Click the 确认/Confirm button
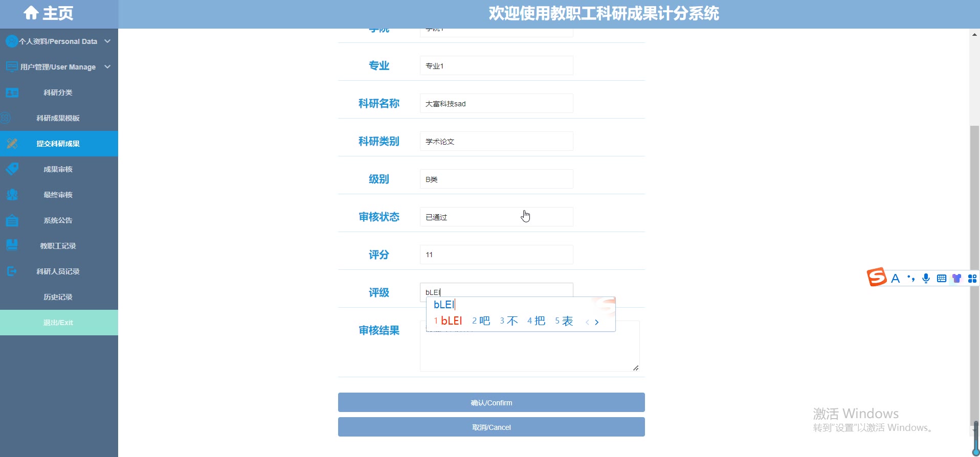 click(x=491, y=402)
